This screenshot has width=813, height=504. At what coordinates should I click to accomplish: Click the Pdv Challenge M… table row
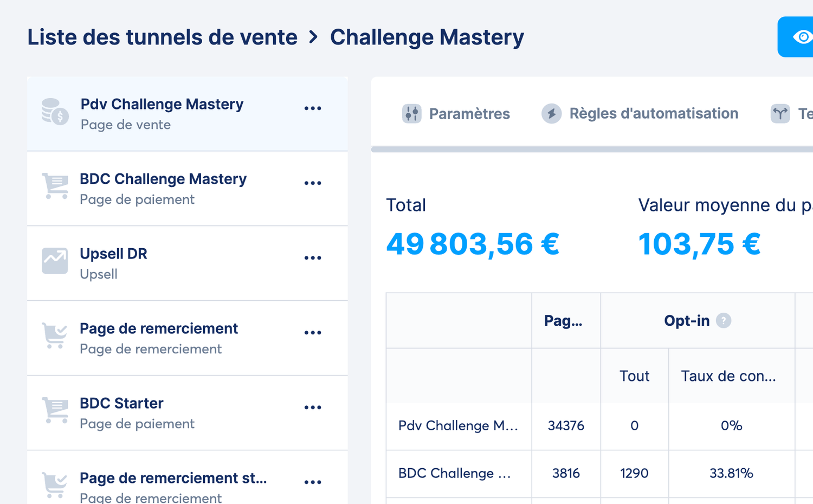458,426
